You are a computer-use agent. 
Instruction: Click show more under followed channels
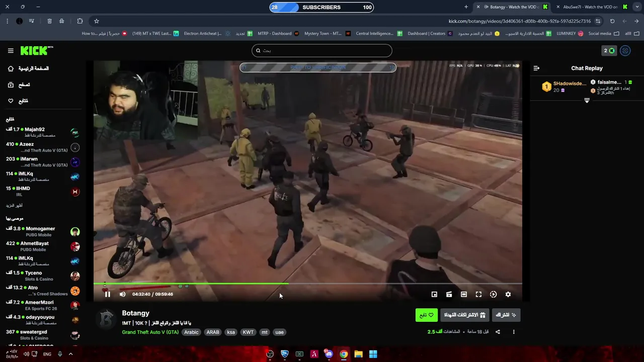point(14,206)
